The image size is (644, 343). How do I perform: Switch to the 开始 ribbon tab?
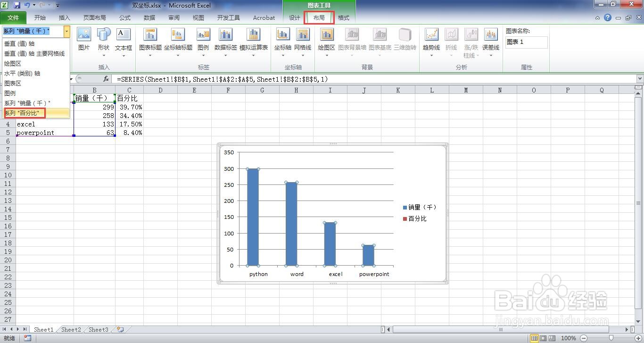click(x=40, y=17)
